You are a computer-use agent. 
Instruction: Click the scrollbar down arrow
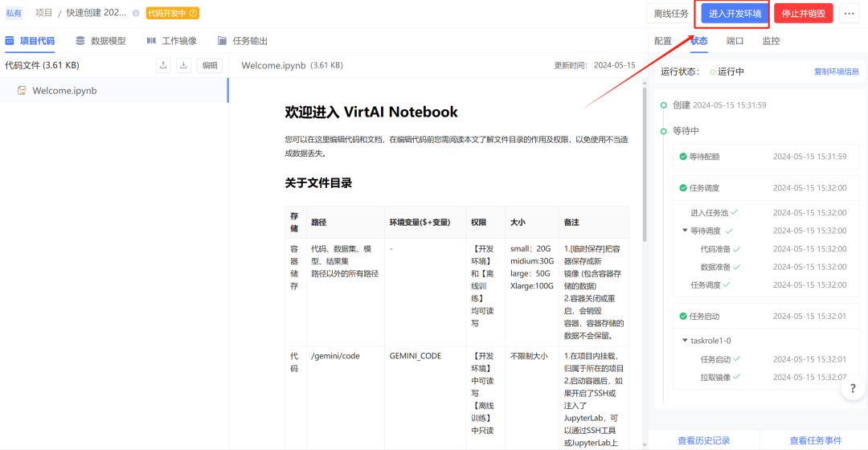coord(645,444)
